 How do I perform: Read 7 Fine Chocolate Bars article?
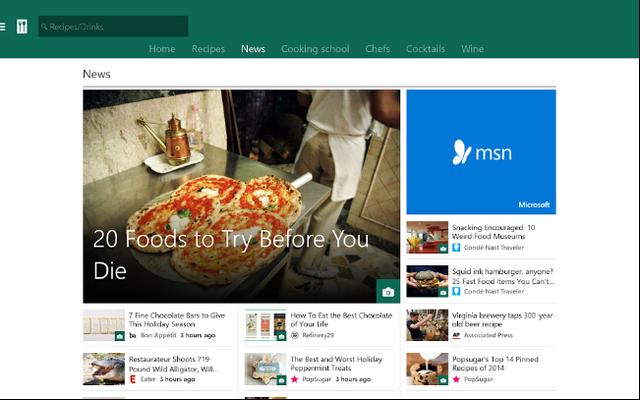pos(177,320)
